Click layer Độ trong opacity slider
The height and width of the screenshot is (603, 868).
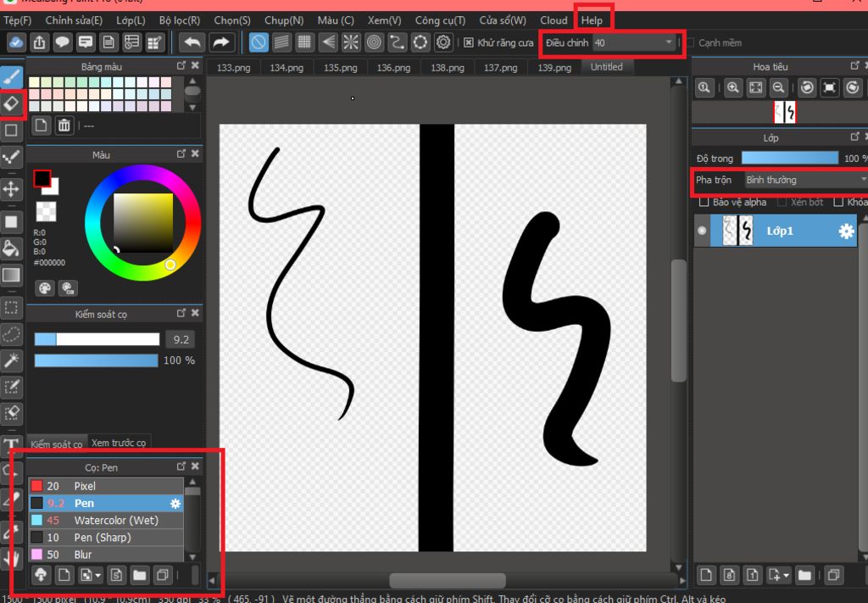pos(789,159)
